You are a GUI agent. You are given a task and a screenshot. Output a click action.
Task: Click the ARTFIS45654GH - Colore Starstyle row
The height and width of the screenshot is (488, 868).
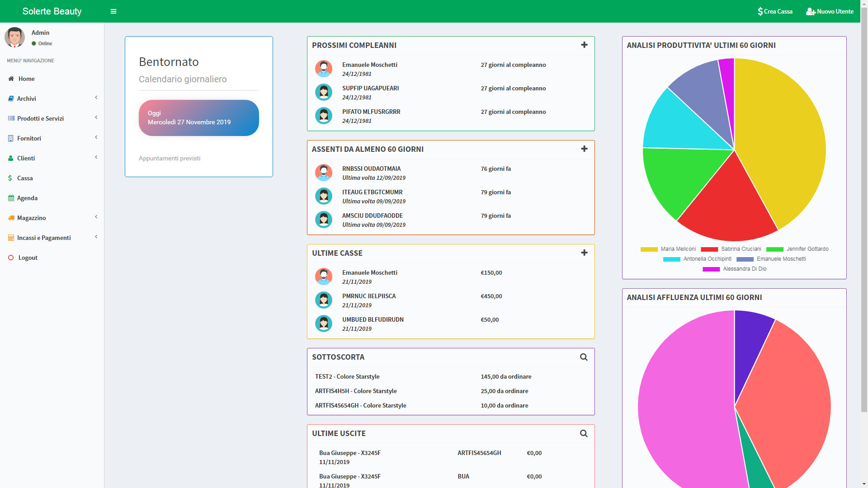click(x=451, y=405)
